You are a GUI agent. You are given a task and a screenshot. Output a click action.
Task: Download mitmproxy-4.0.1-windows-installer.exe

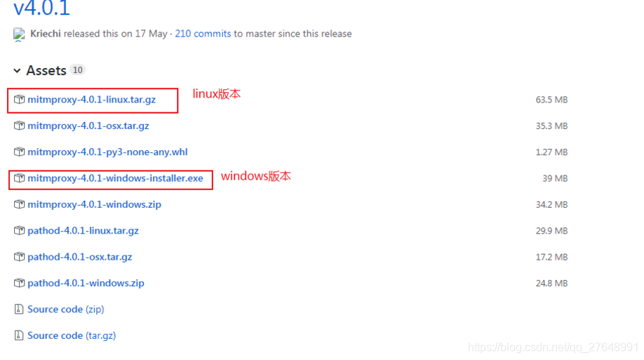116,178
